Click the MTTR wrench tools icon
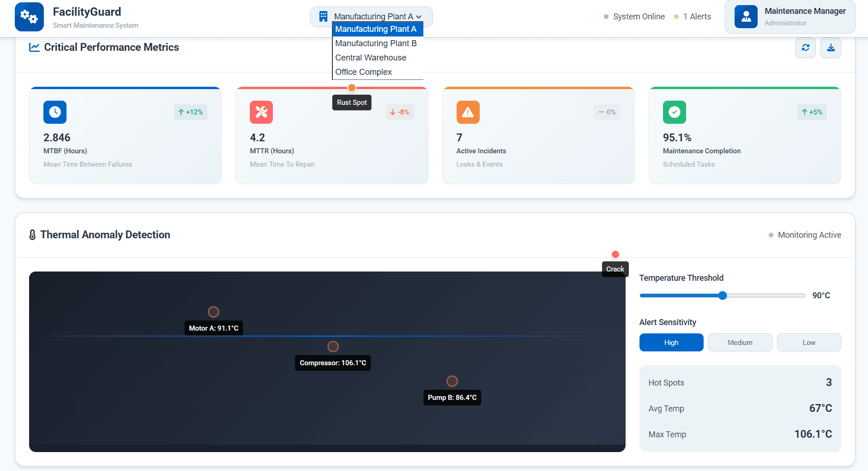 [261, 112]
